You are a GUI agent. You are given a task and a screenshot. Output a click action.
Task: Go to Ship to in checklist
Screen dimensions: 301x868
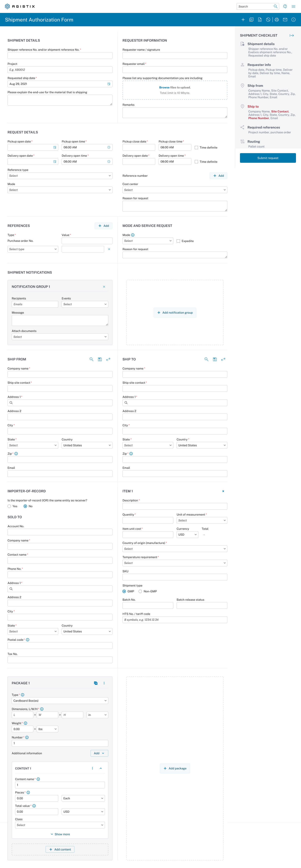point(253,106)
